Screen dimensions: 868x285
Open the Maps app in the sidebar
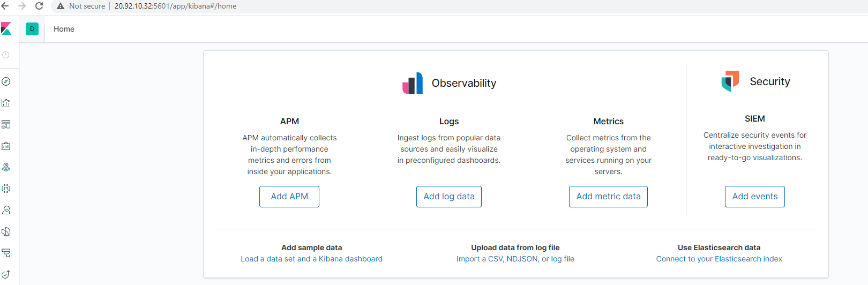click(x=6, y=167)
